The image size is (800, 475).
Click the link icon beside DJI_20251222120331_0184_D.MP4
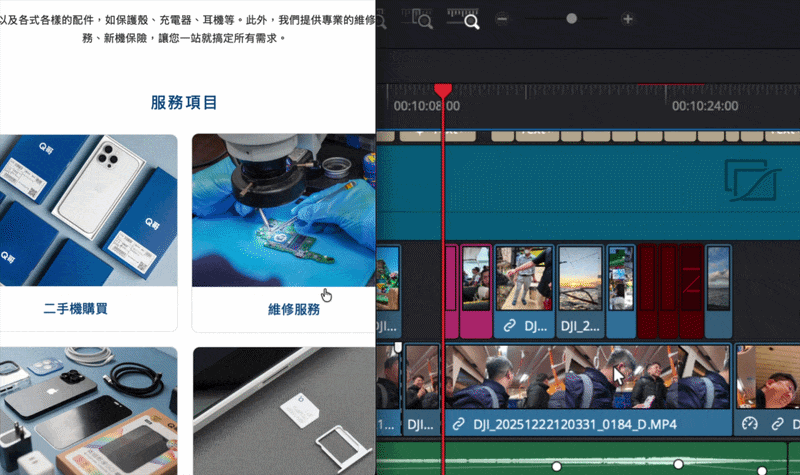[x=458, y=424]
